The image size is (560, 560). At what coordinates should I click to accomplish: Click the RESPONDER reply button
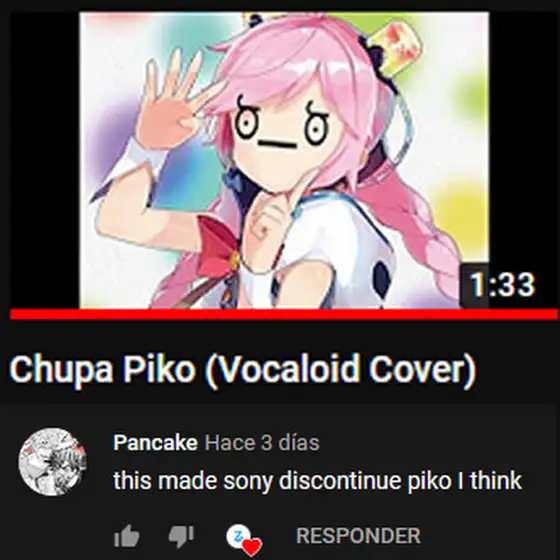(x=358, y=536)
